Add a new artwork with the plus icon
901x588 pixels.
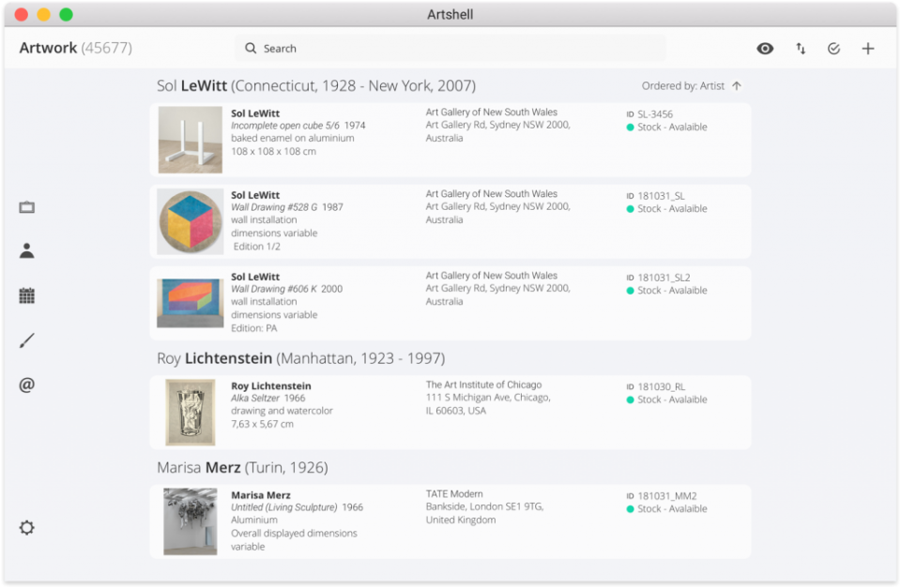click(868, 48)
